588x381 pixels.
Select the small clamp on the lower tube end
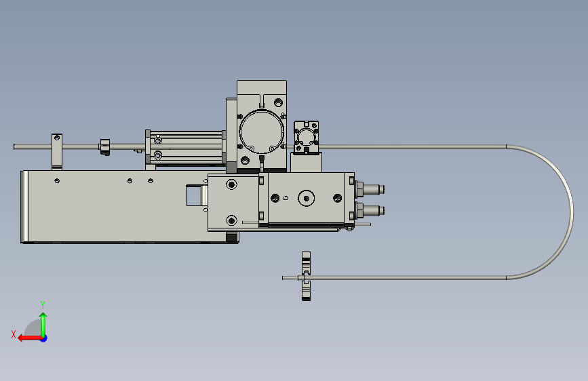tap(306, 276)
